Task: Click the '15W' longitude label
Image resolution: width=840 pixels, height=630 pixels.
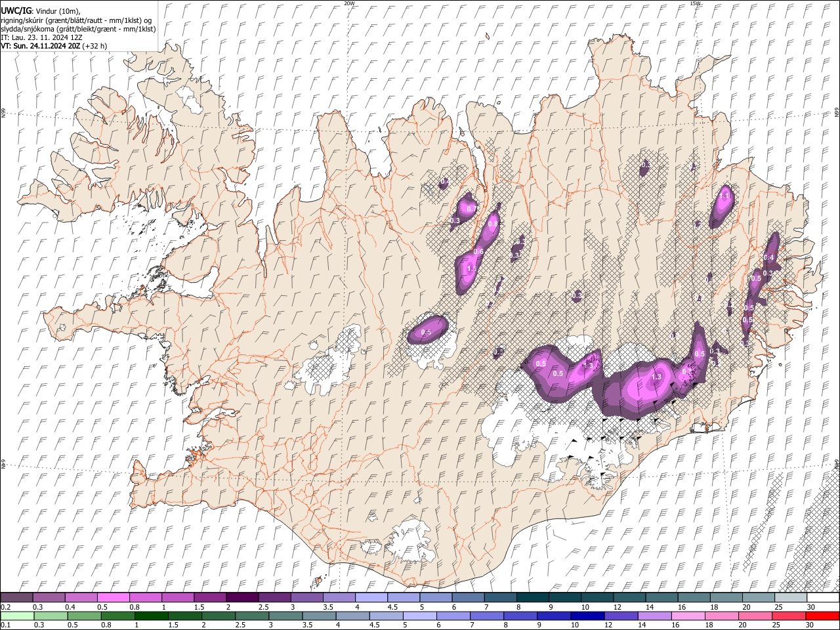Action: pyautogui.click(x=695, y=3)
